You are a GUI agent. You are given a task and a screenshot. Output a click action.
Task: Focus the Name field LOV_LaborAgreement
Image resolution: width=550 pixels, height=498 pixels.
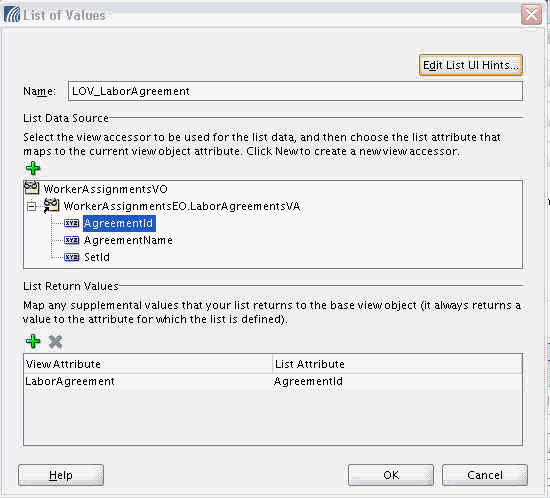tap(295, 91)
